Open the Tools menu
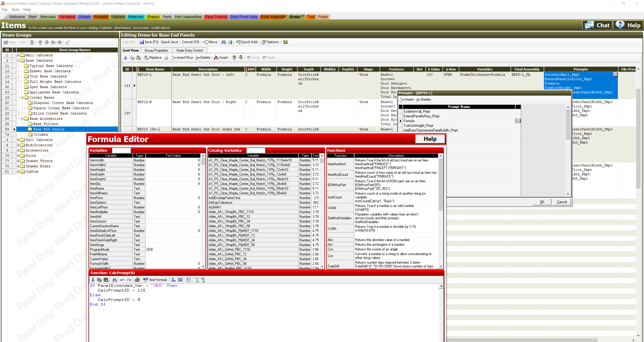Image resolution: width=644 pixels, height=342 pixels. [15, 9]
